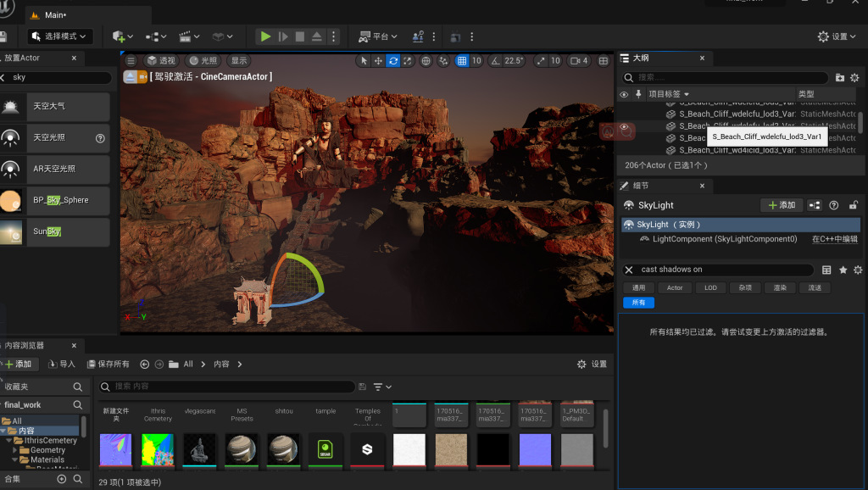Click the 保存所有 save all button
Viewport: 868px width, 490px height.
coord(108,364)
